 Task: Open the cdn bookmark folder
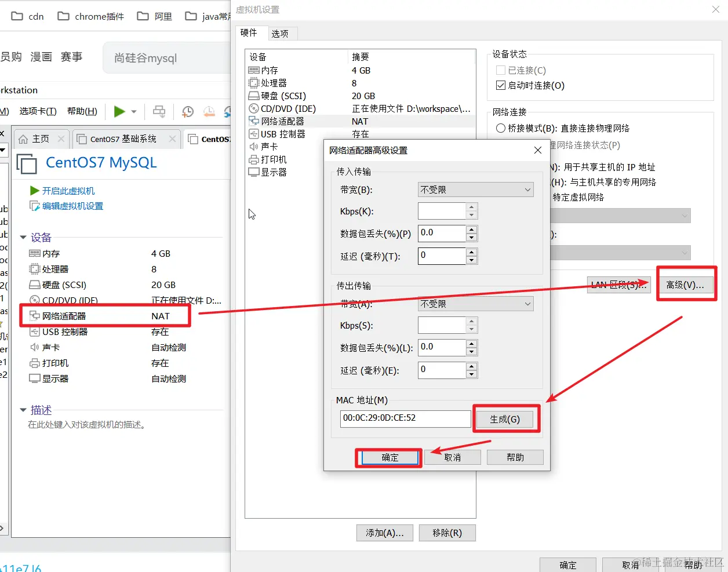[28, 16]
